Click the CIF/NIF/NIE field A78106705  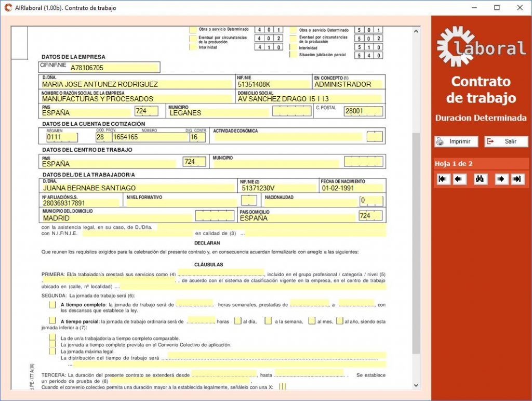(x=114, y=68)
